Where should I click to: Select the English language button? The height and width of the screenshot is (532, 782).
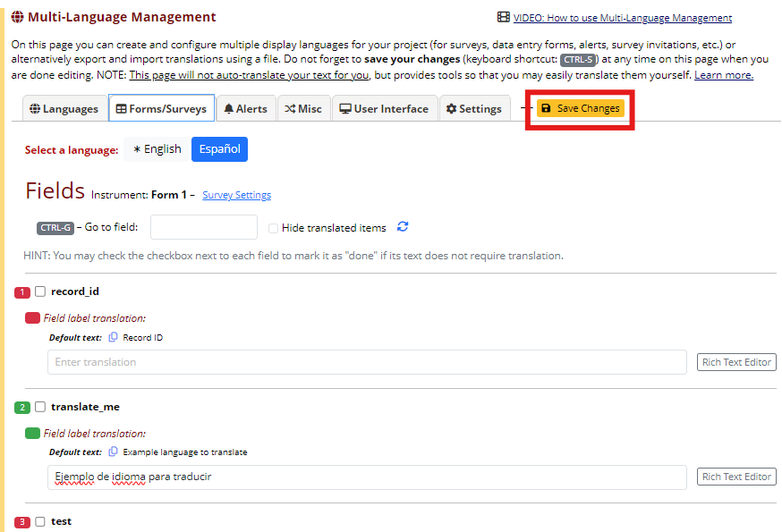157,149
